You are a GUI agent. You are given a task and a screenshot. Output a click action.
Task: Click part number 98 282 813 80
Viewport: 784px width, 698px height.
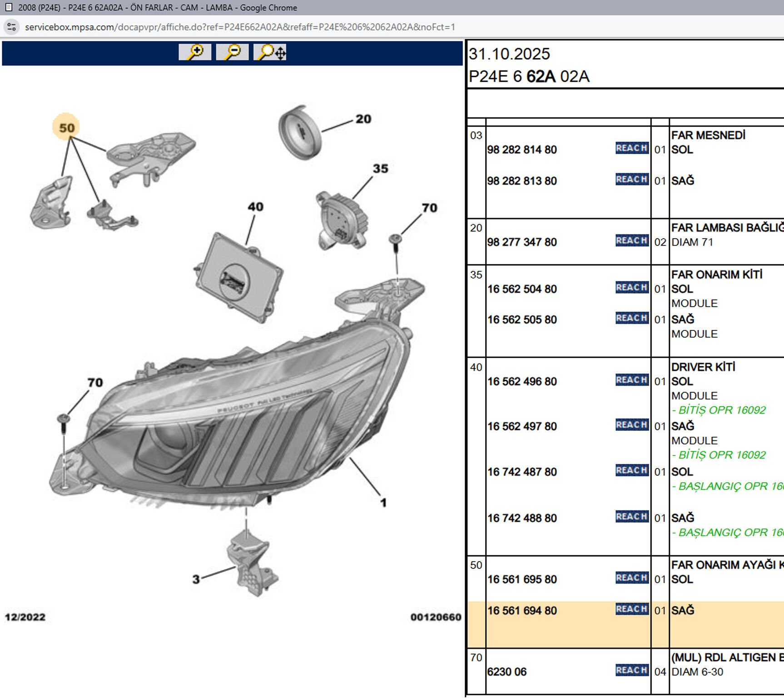[x=522, y=181]
